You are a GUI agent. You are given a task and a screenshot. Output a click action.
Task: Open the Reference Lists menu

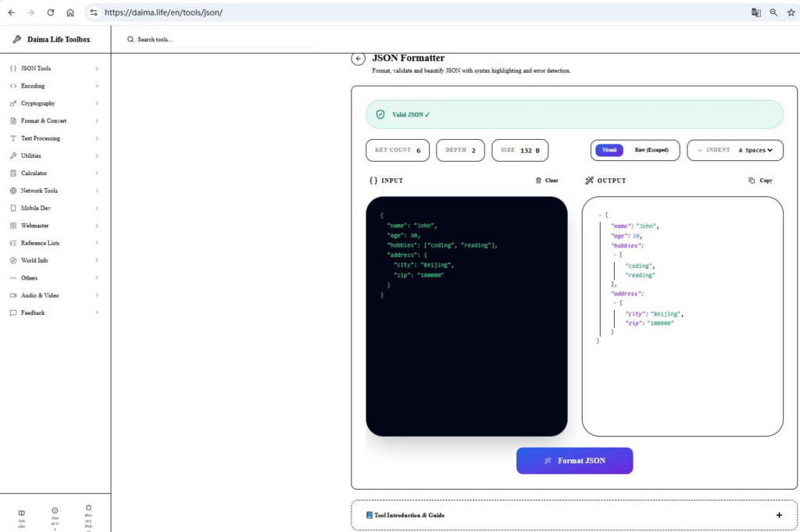55,243
